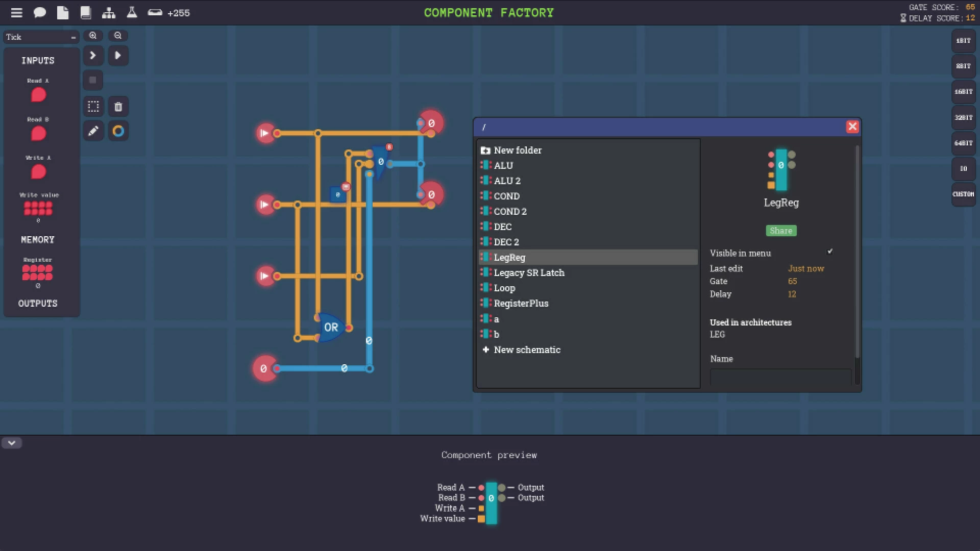Click the close button on component dialog
The width and height of the screenshot is (980, 551).
pyautogui.click(x=851, y=127)
